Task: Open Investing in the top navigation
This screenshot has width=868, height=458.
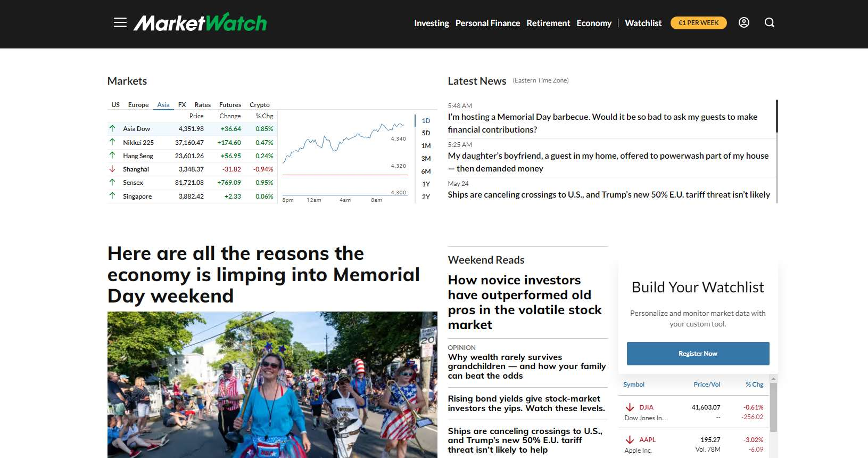Action: pyautogui.click(x=432, y=23)
